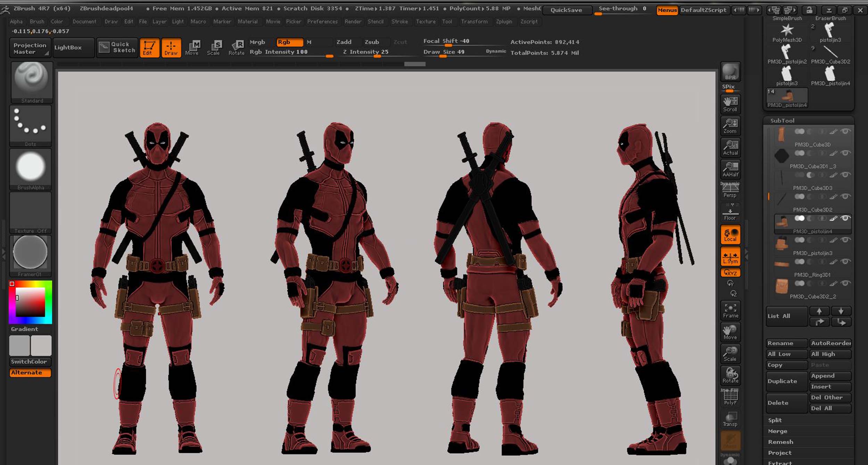Open the Brush menu
Image resolution: width=868 pixels, height=465 pixels.
coord(37,22)
